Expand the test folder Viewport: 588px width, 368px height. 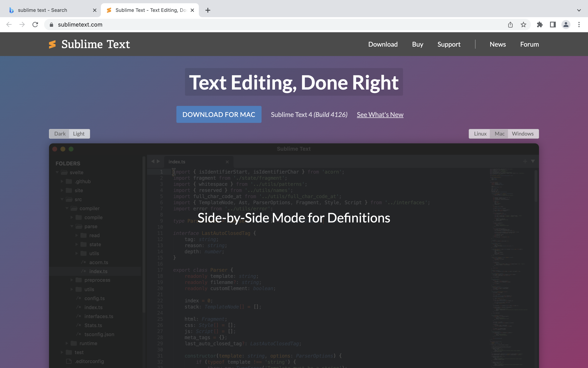62,352
